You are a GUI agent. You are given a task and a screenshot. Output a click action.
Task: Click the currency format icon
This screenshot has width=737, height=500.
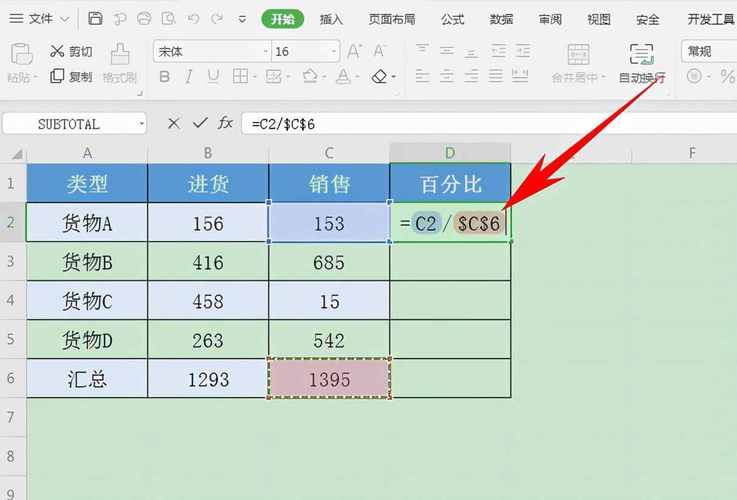tap(694, 76)
